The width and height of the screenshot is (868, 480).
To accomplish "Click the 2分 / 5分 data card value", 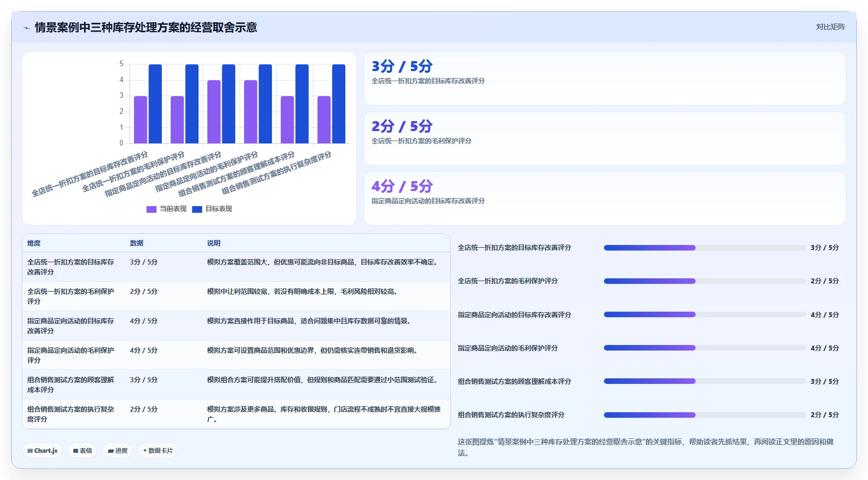I will click(402, 127).
